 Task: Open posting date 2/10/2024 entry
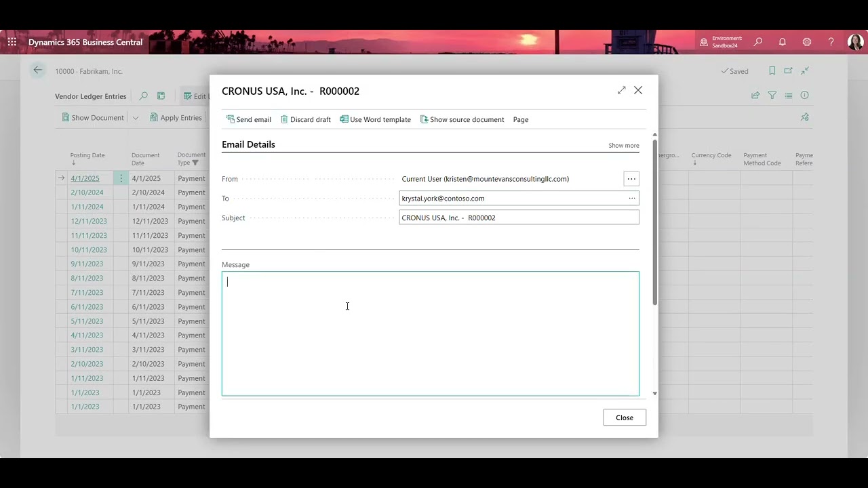pos(87,192)
